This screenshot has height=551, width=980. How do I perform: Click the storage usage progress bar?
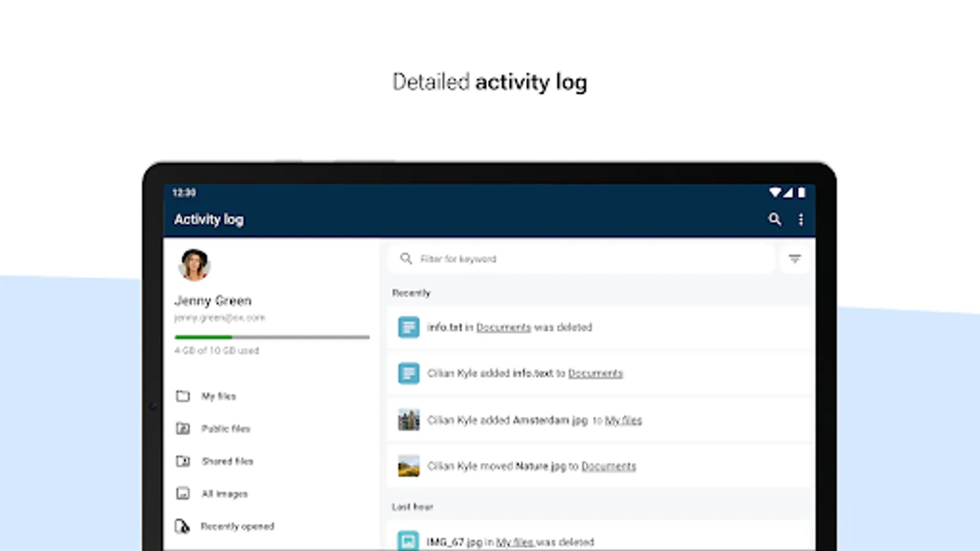pos(272,337)
